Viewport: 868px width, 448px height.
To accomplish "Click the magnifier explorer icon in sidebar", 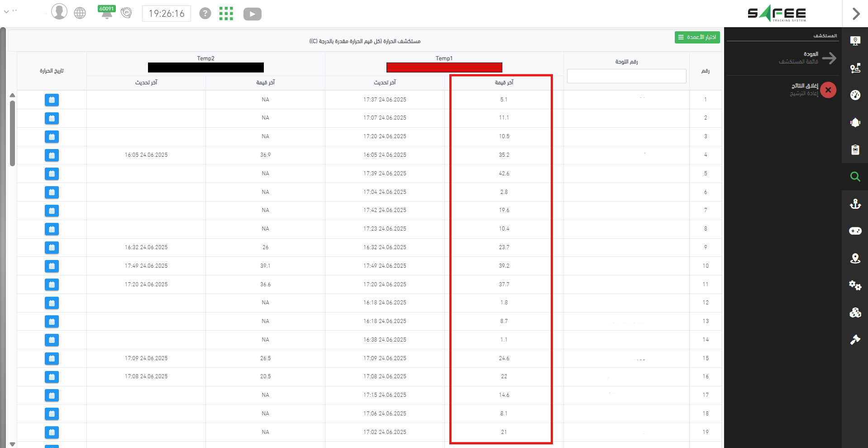I will (x=855, y=177).
